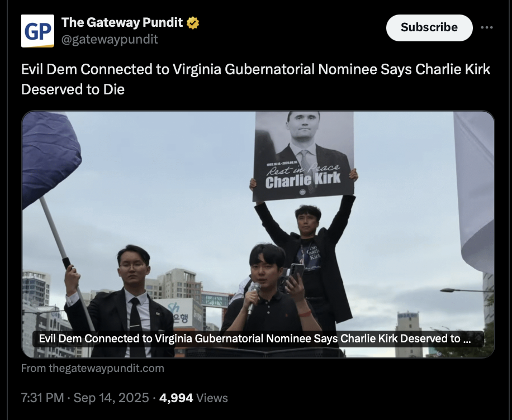Open the GP profile avatar
Image resolution: width=512 pixels, height=420 pixels.
pyautogui.click(x=37, y=31)
